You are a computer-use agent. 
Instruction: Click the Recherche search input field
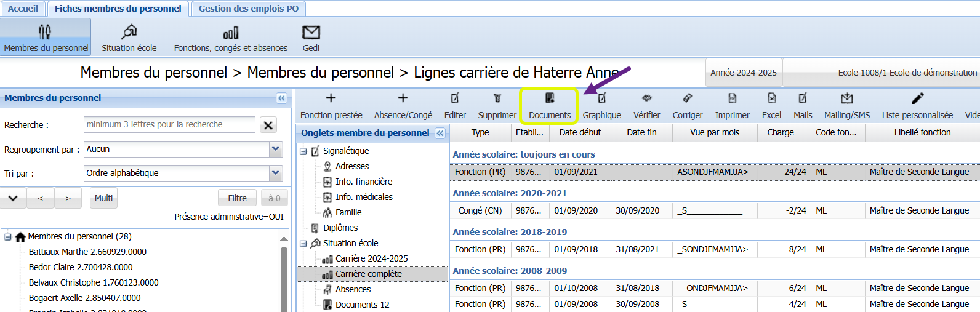[x=169, y=125]
